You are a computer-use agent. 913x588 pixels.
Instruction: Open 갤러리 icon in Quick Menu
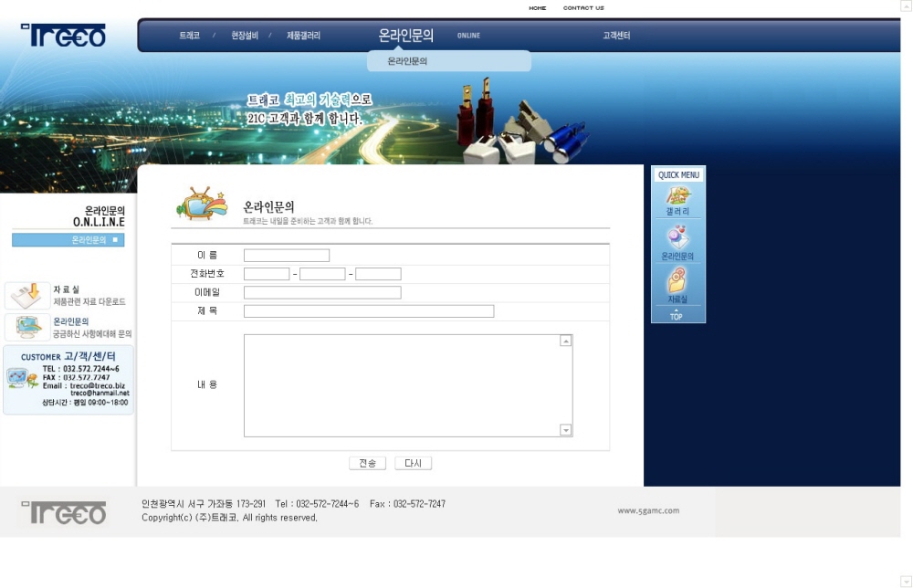[677, 195]
